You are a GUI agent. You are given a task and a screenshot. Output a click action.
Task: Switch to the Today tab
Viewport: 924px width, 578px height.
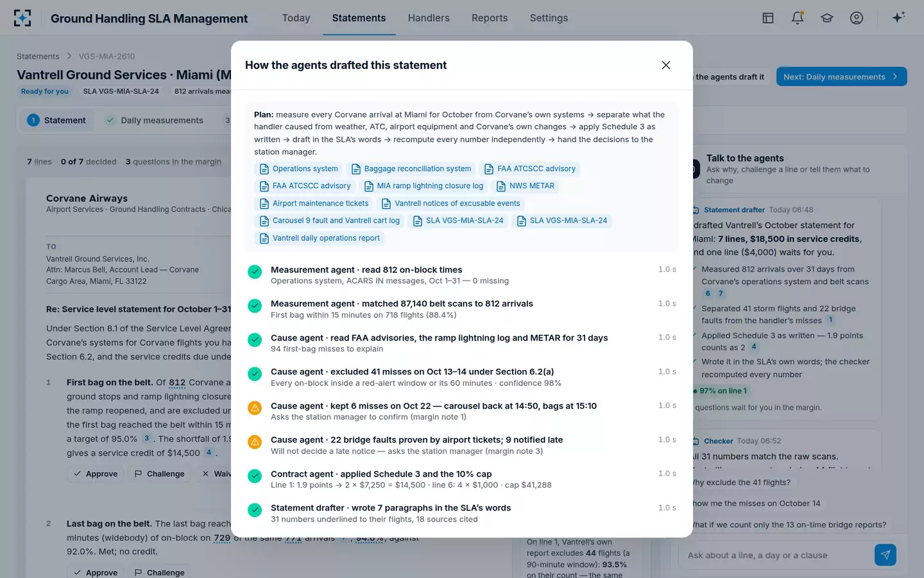pyautogui.click(x=296, y=18)
